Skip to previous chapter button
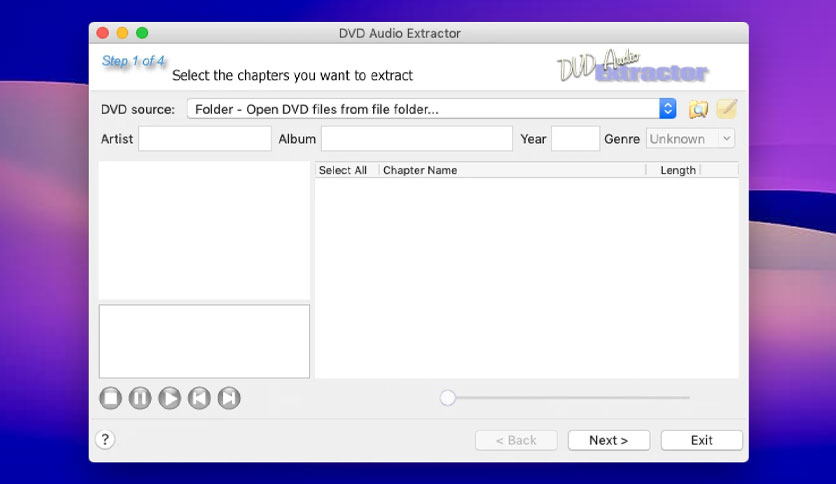The height and width of the screenshot is (484, 836). pos(199,398)
